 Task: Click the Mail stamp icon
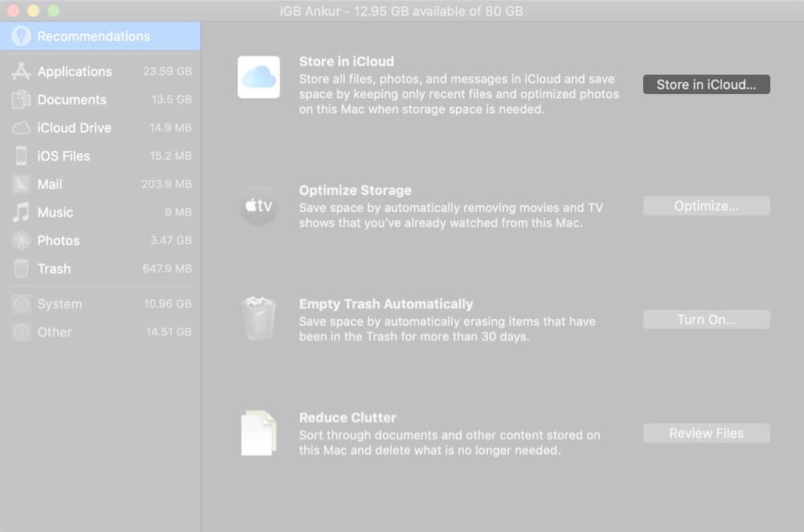(21, 184)
